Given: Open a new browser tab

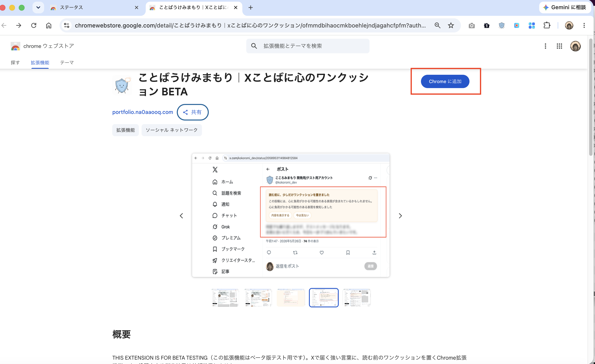Looking at the screenshot, I should pyautogui.click(x=250, y=7).
